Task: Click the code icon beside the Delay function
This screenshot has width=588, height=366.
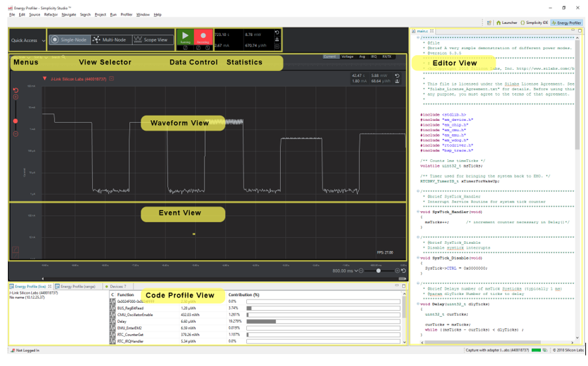Action: point(113,321)
